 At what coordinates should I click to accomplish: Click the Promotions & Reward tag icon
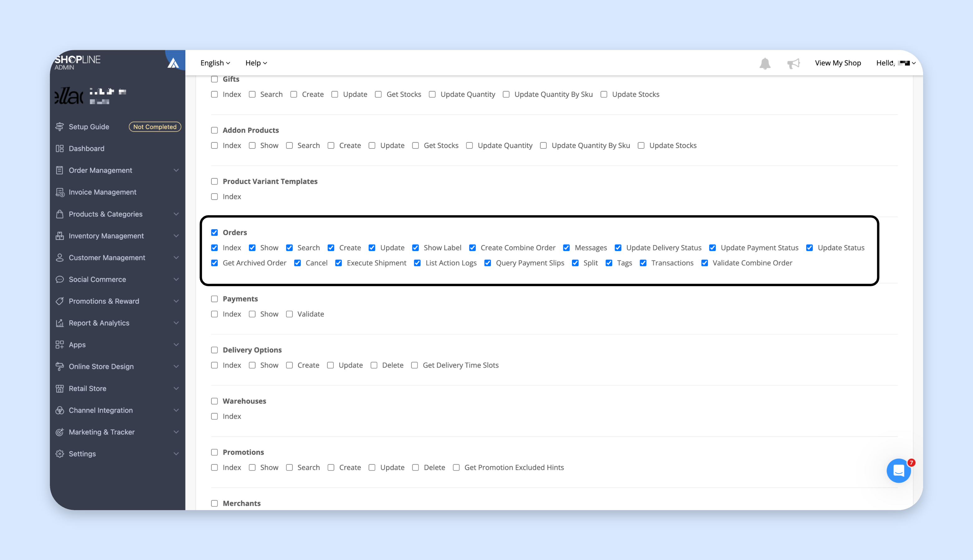coord(60,301)
